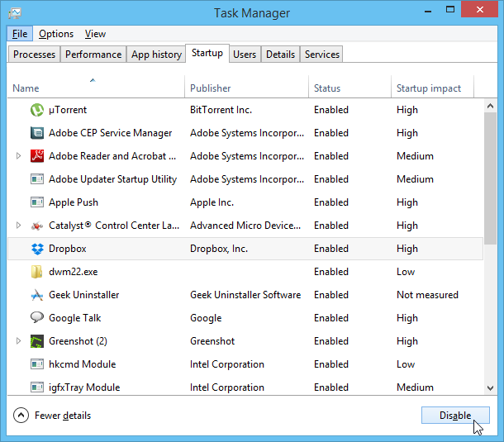Viewport: 504px width, 442px height.
Task: Switch to the Processes tab
Action: pyautogui.click(x=35, y=55)
